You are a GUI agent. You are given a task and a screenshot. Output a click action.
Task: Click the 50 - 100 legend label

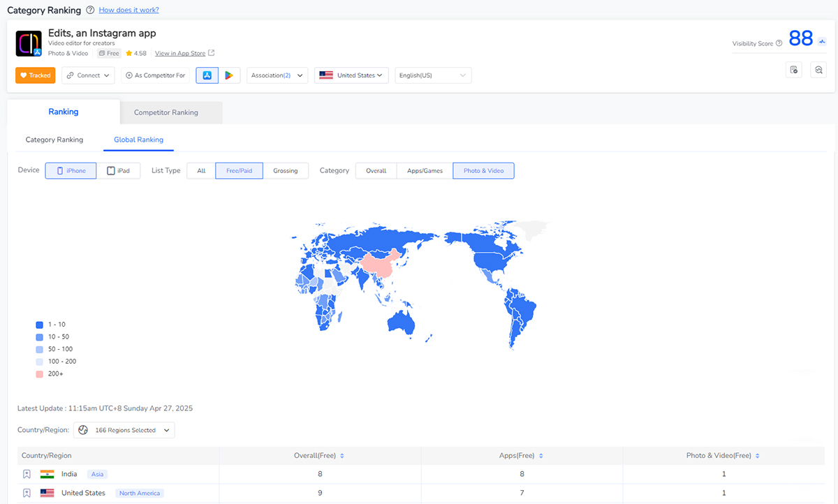tap(61, 349)
